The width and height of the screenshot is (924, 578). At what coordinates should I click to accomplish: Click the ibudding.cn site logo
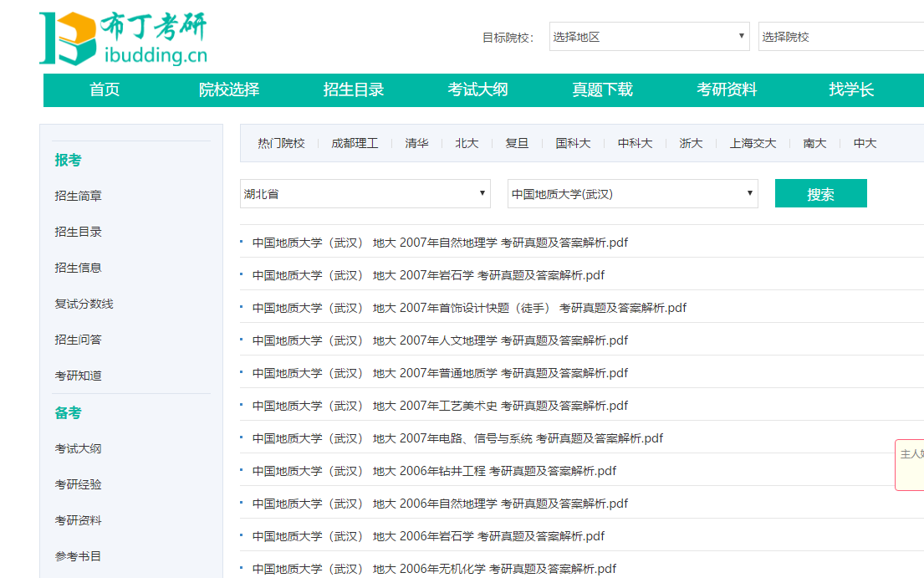(123, 38)
